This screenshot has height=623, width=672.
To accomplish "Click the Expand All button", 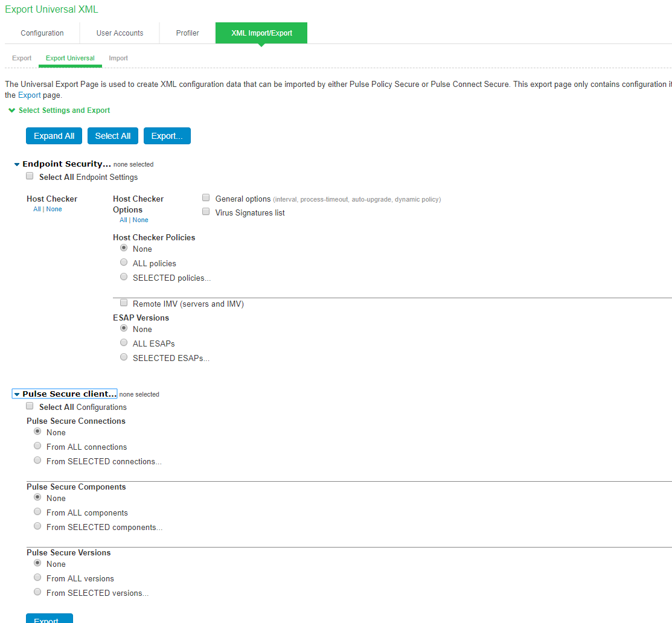I will [54, 136].
